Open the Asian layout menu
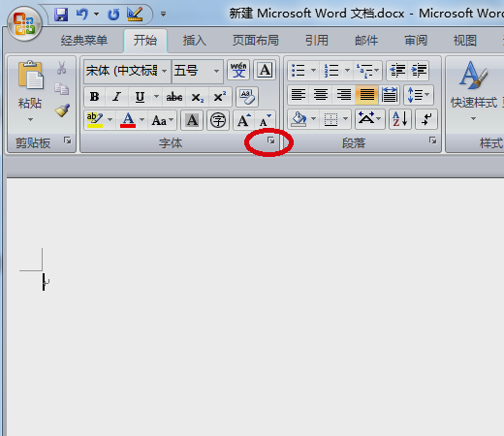This screenshot has width=504, height=436. coord(369,119)
